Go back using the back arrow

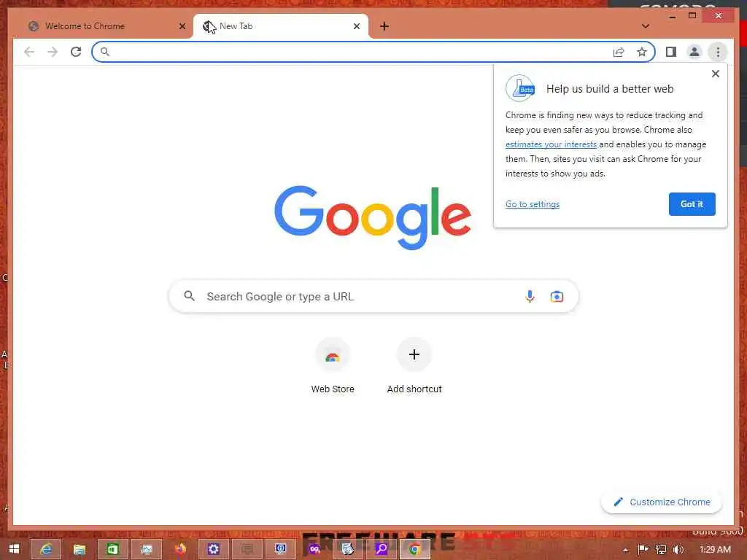pyautogui.click(x=29, y=52)
